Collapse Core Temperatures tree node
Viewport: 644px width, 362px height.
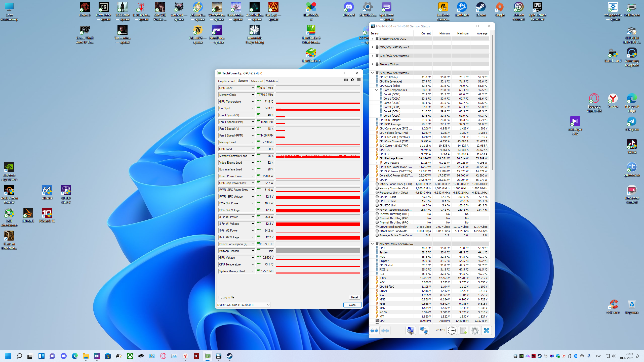tap(377, 90)
